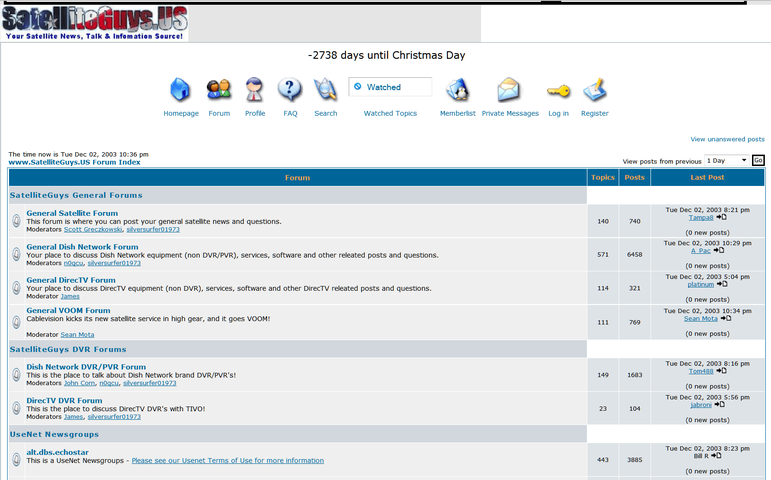Open the FAQ text link
Viewport: 771px width, 480px height.
click(x=290, y=113)
